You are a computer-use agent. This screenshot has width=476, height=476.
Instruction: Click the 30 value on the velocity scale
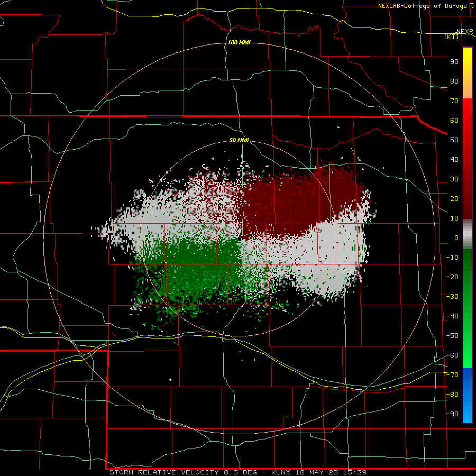(x=454, y=179)
